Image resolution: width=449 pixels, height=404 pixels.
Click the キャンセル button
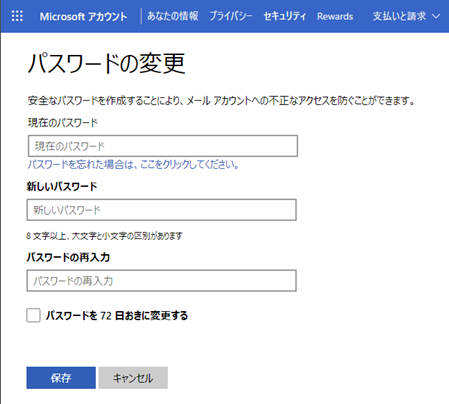[133, 378]
